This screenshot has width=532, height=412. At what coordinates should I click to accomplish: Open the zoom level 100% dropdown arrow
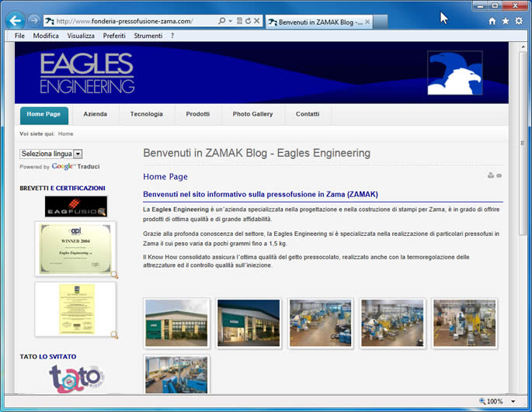tap(513, 402)
